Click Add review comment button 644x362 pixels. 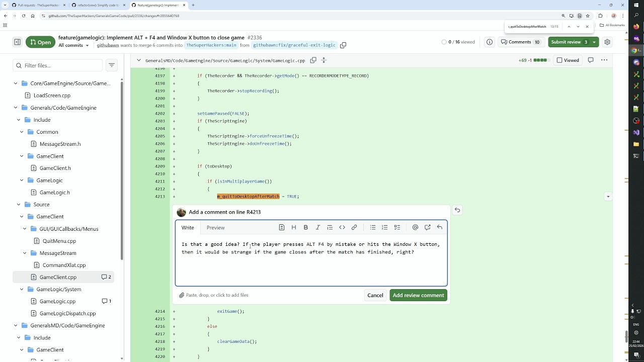[x=418, y=295]
